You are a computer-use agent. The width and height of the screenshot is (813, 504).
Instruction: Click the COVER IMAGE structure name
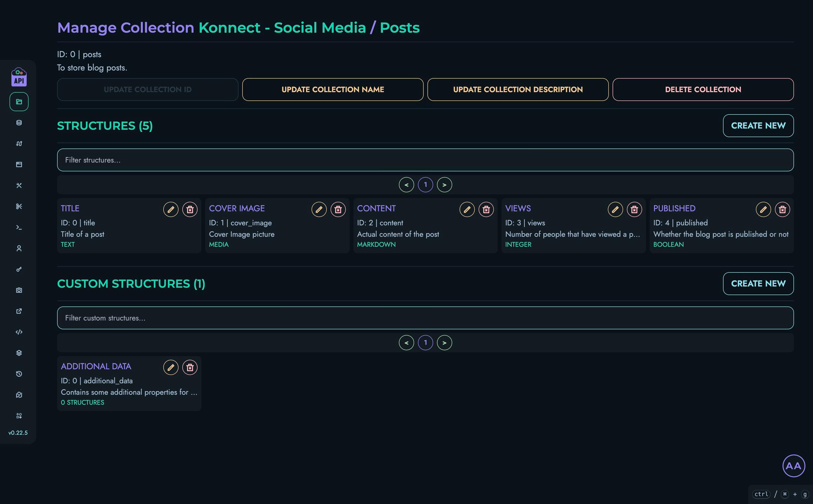click(237, 208)
